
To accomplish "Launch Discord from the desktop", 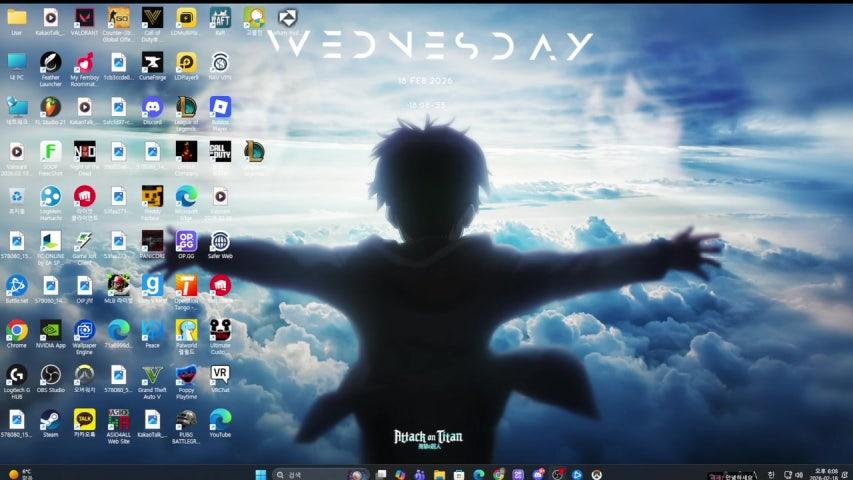I will pos(152,111).
